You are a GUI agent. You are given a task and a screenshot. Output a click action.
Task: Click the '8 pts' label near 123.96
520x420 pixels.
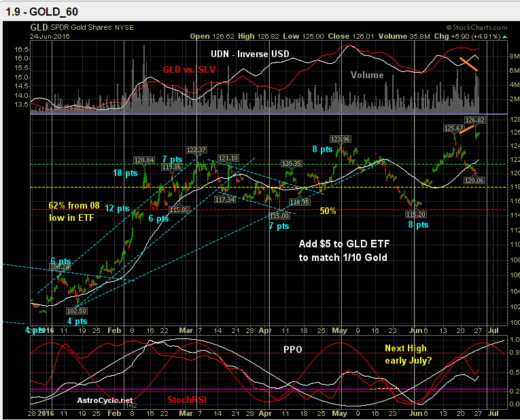322,150
